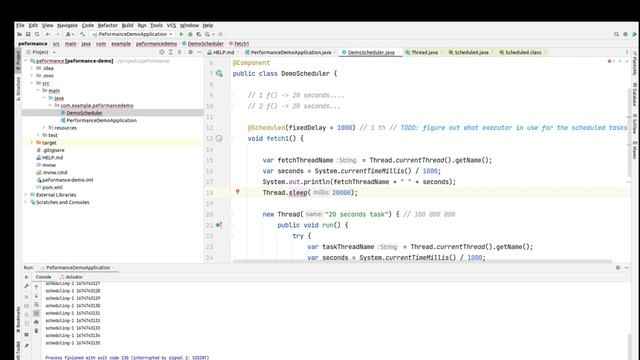
Task: Print console output icon
Action: pos(36,322)
